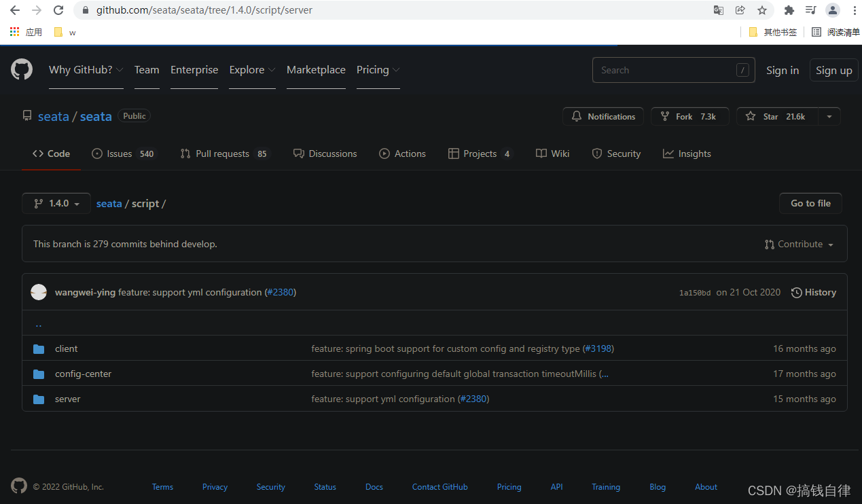Open the Star list dropdown arrow
This screenshot has height=504, width=862.
click(829, 117)
